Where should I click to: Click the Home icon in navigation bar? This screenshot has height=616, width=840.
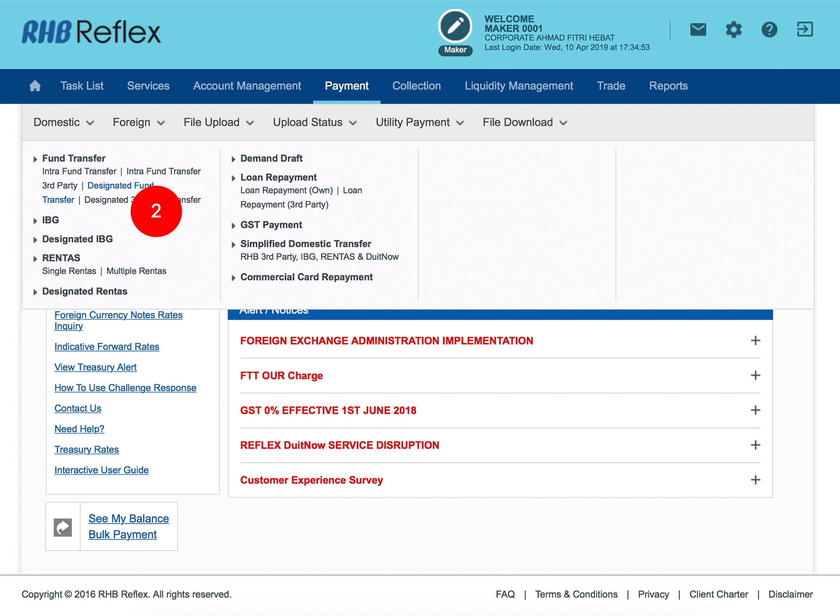point(35,86)
